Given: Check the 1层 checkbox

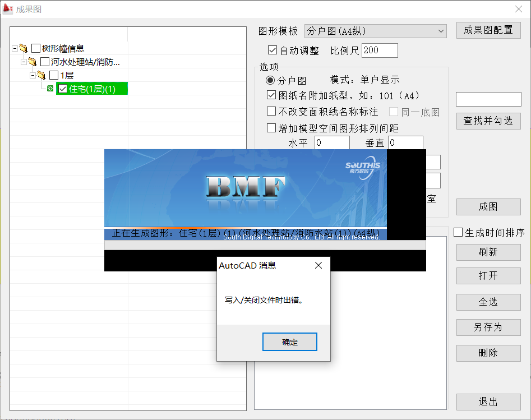Looking at the screenshot, I should pyautogui.click(x=54, y=75).
